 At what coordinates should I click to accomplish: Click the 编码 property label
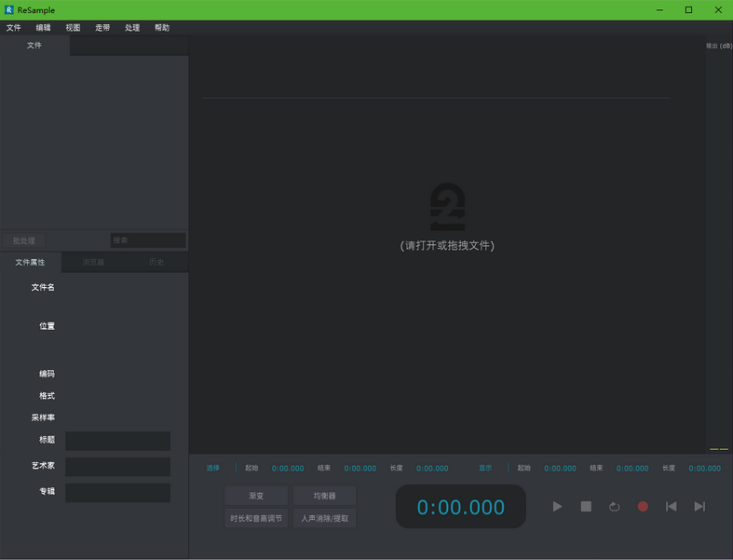(47, 374)
